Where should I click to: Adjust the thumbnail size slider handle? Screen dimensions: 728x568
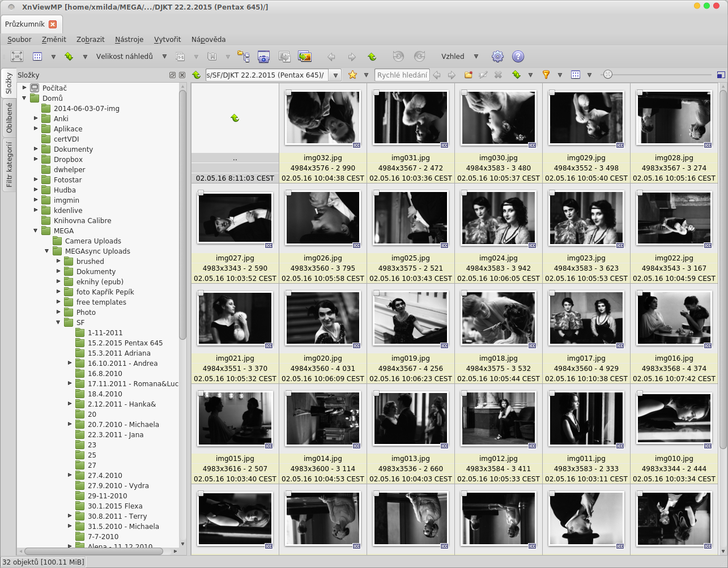[x=607, y=75]
